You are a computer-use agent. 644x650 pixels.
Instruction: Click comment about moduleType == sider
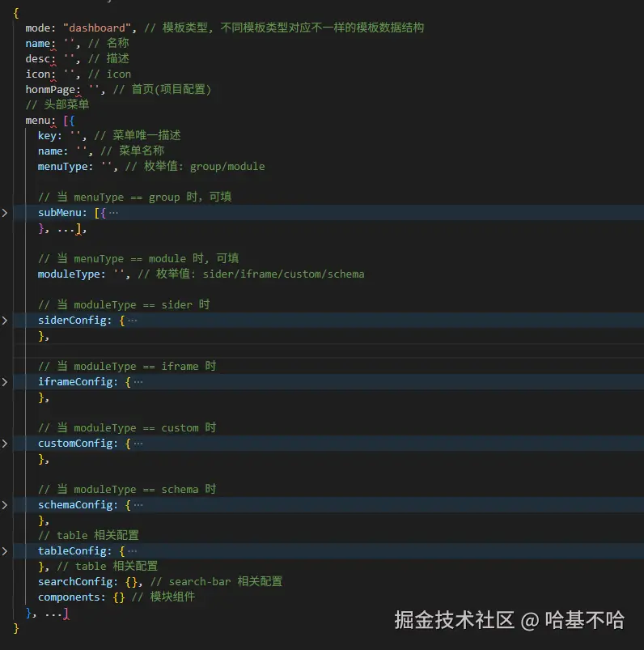[x=124, y=305]
